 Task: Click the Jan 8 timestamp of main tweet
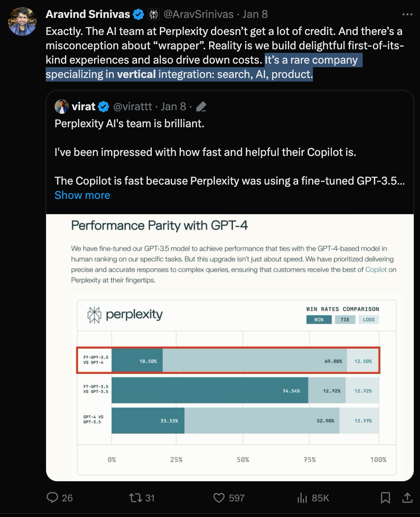click(255, 14)
